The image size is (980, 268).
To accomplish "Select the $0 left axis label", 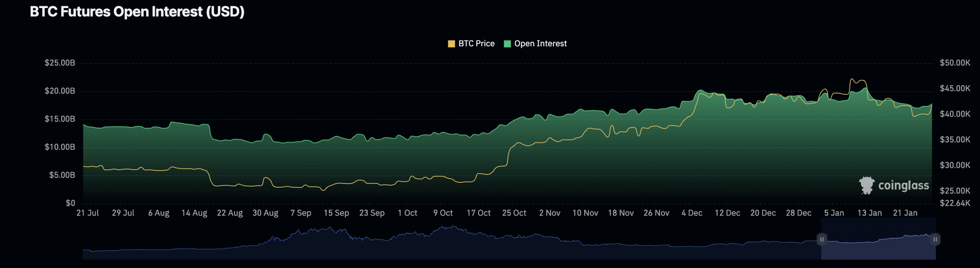I will click(70, 203).
